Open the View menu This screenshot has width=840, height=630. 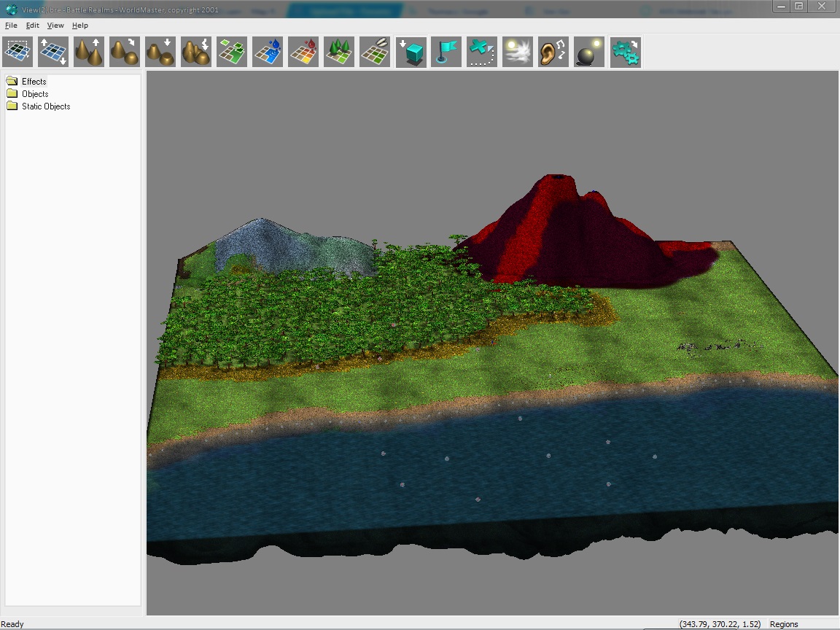tap(55, 26)
